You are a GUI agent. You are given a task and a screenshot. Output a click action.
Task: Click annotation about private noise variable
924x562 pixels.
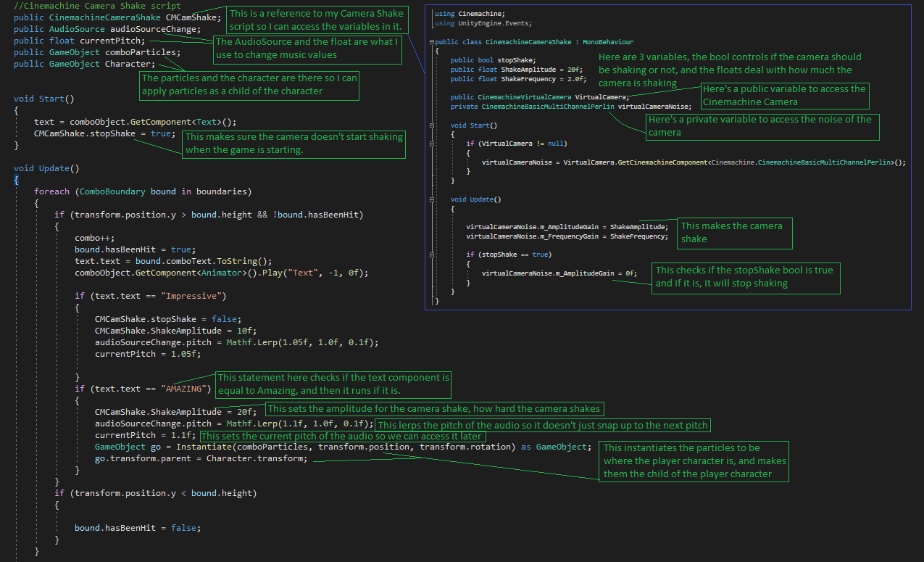tap(761, 125)
